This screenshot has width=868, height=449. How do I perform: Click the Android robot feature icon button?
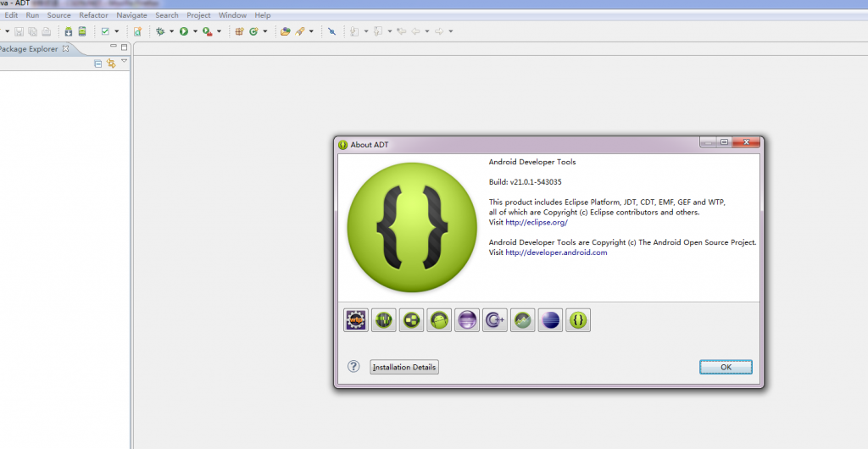click(439, 320)
